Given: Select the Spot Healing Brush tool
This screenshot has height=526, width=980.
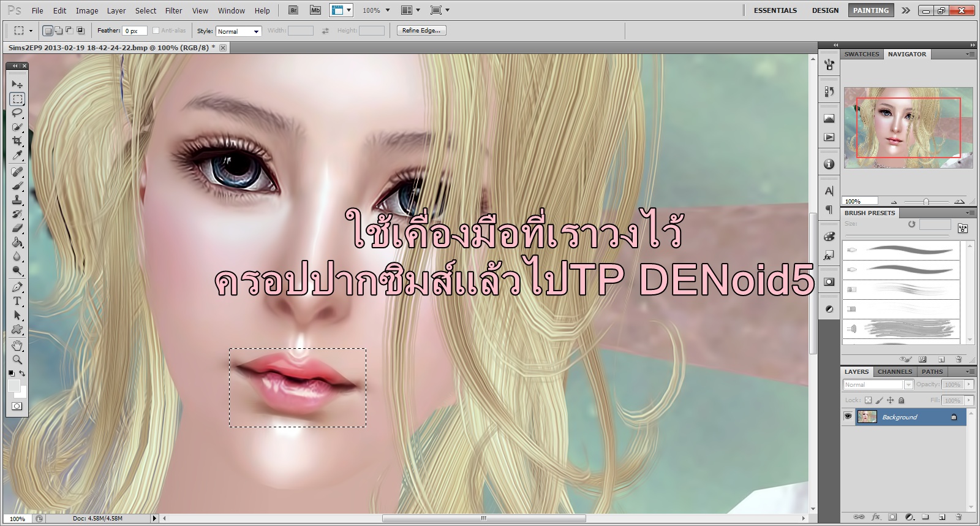Looking at the screenshot, I should click(x=17, y=172).
